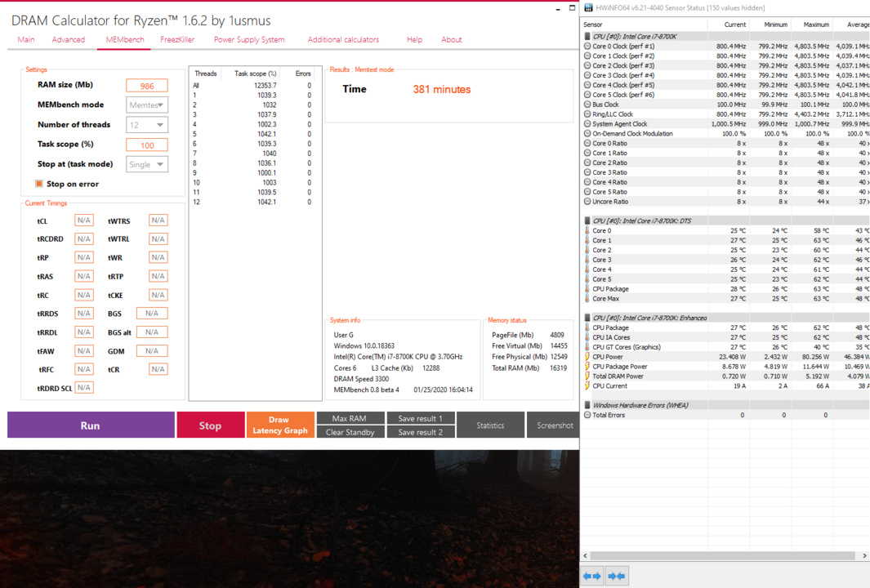Collapse the CPU Intel Core i7-8700K group
Viewport: 870px width, 588px height.
[x=587, y=37]
